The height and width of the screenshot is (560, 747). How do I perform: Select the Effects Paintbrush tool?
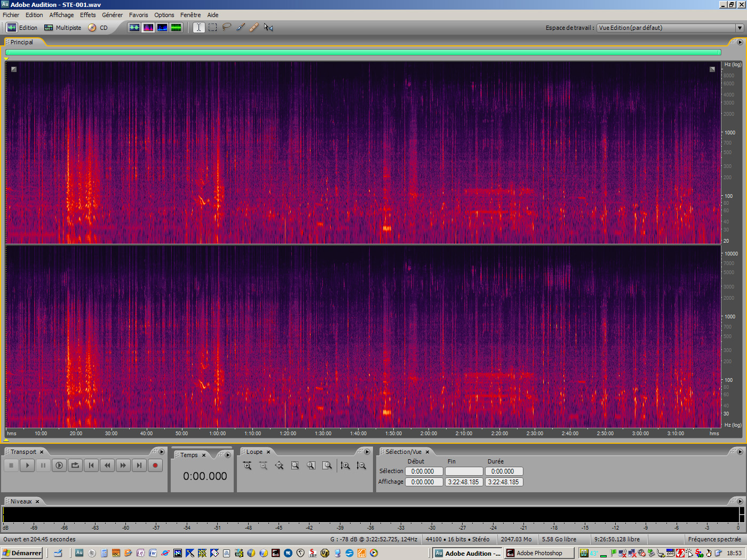click(x=240, y=27)
